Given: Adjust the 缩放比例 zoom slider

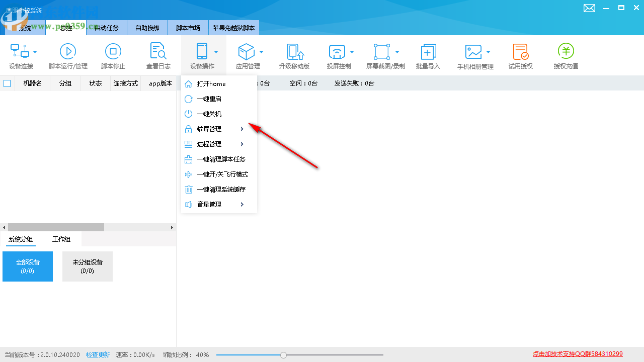Looking at the screenshot, I should point(283,354).
